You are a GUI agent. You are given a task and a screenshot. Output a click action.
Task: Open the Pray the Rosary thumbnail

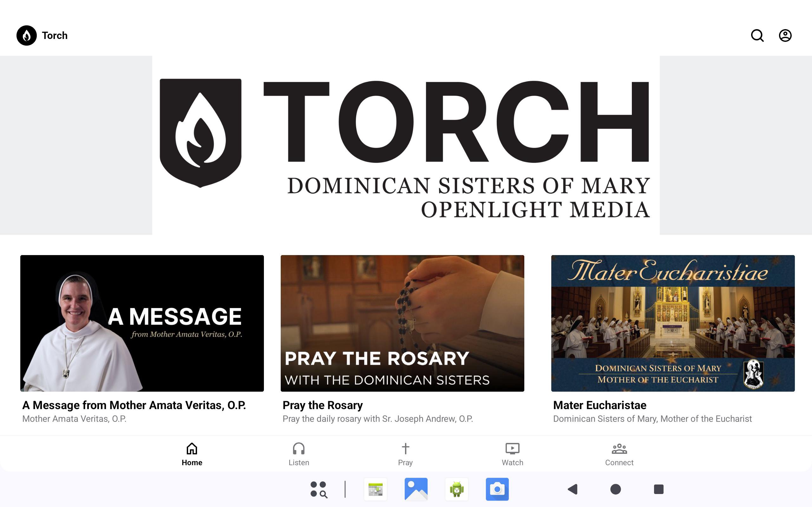[402, 323]
